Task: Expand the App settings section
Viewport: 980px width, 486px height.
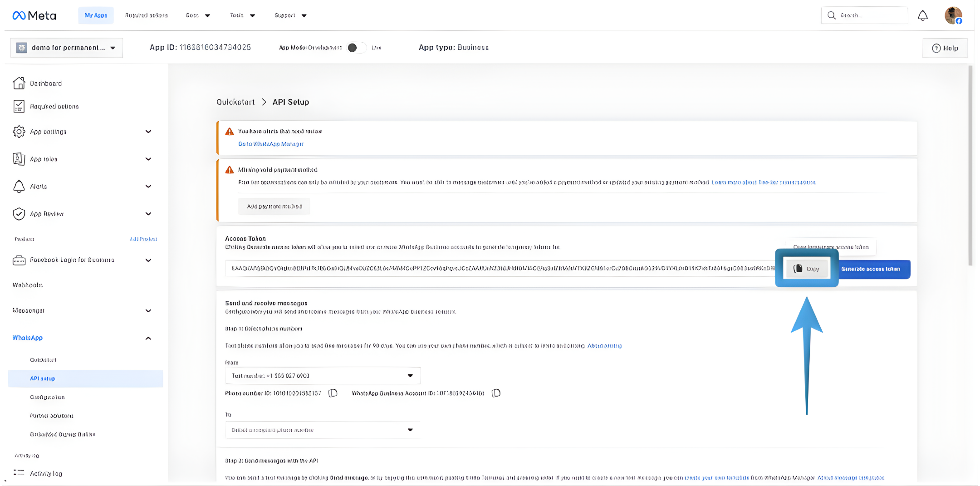Action: click(148, 132)
